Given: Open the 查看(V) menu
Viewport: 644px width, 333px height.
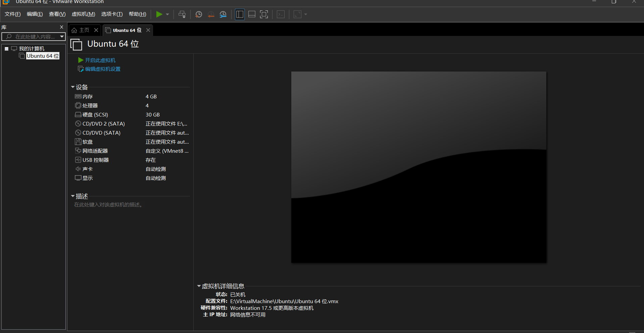Looking at the screenshot, I should 57,14.
